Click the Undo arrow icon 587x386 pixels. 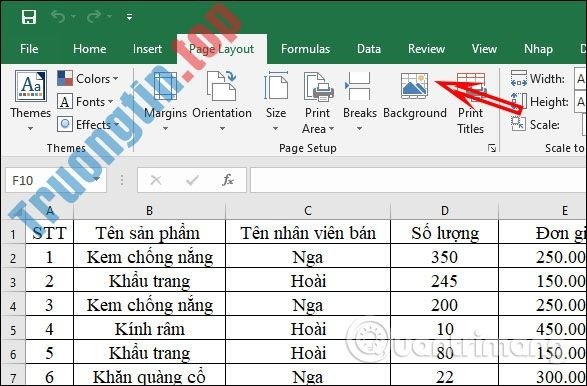[x=58, y=16]
